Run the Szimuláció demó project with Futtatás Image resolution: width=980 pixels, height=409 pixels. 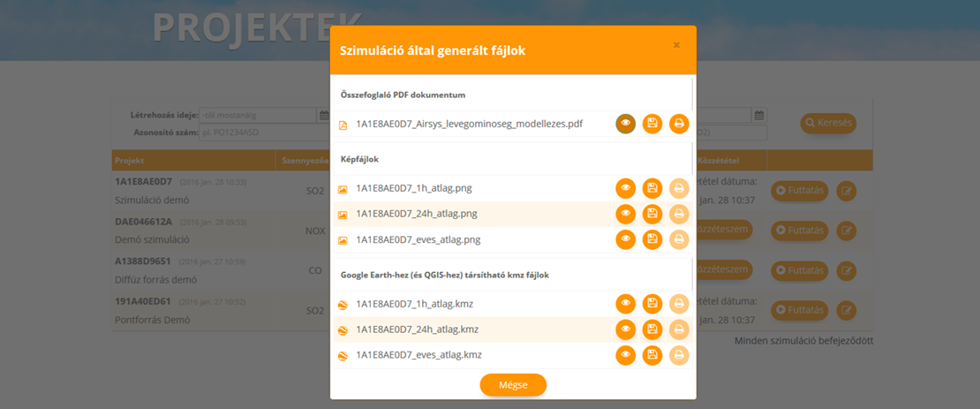coord(800,190)
